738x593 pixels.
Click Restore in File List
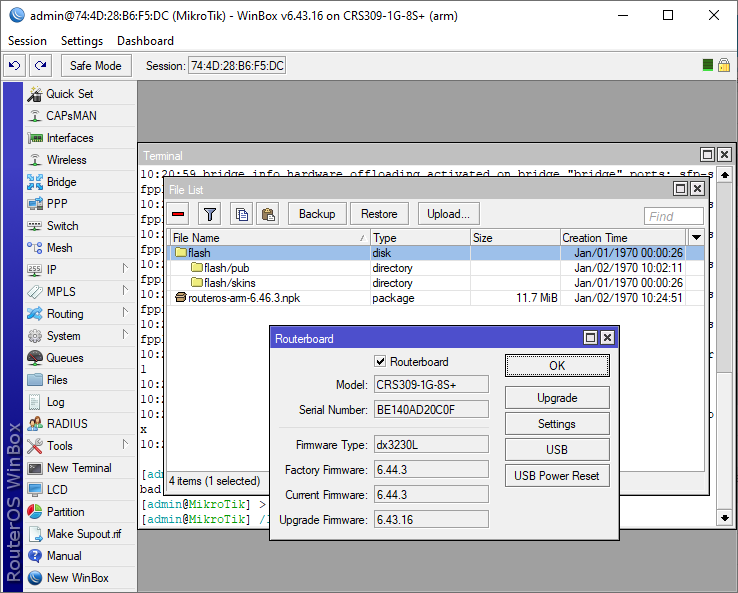click(379, 214)
